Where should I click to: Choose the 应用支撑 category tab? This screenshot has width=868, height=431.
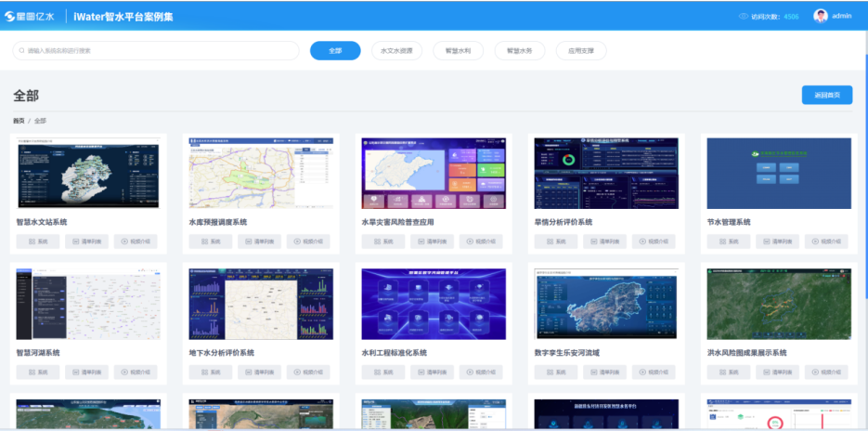click(x=581, y=50)
